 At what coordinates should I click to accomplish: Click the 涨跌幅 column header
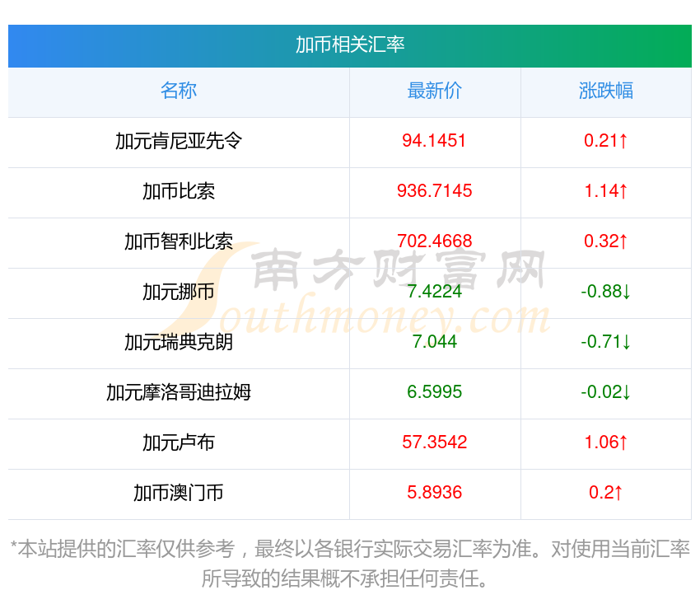(606, 91)
